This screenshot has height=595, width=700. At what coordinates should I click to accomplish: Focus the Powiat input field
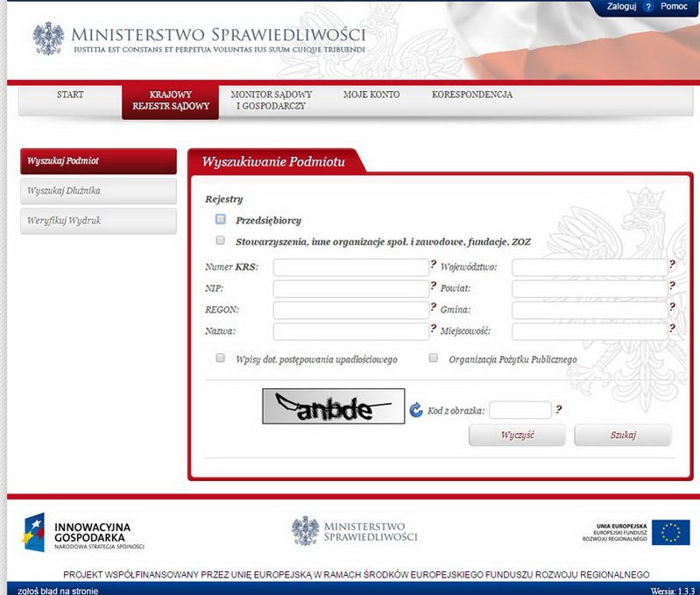tap(590, 289)
